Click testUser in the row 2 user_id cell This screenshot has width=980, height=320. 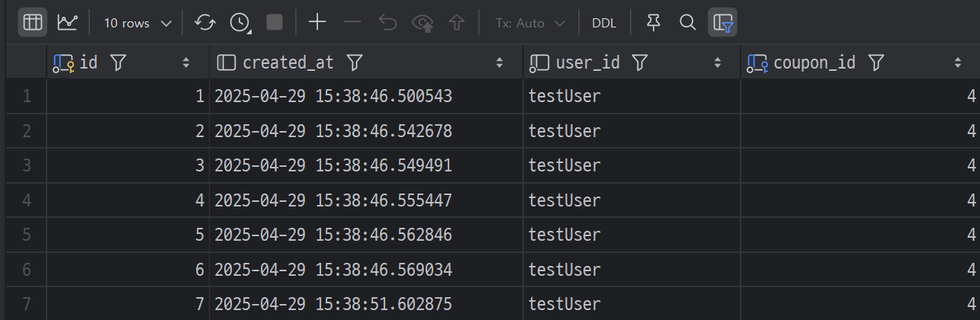(564, 131)
